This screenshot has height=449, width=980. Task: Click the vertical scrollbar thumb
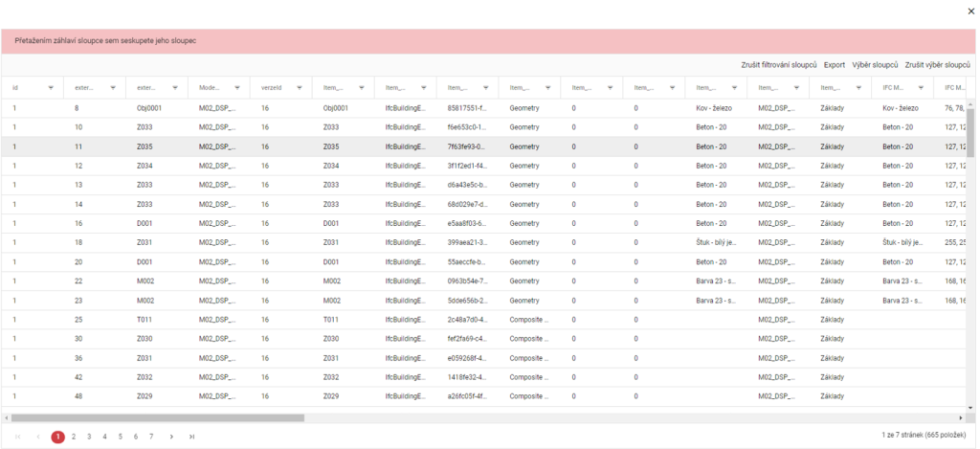[970, 129]
